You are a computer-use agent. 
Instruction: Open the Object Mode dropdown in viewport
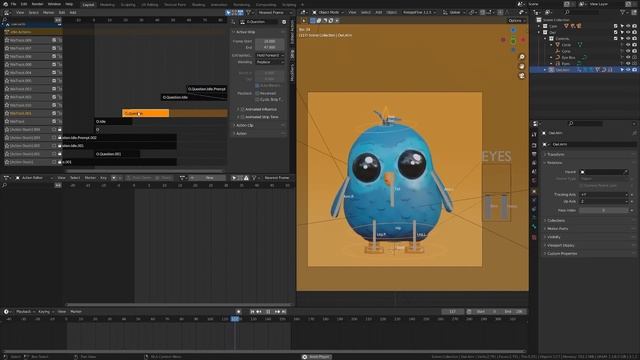328,13
